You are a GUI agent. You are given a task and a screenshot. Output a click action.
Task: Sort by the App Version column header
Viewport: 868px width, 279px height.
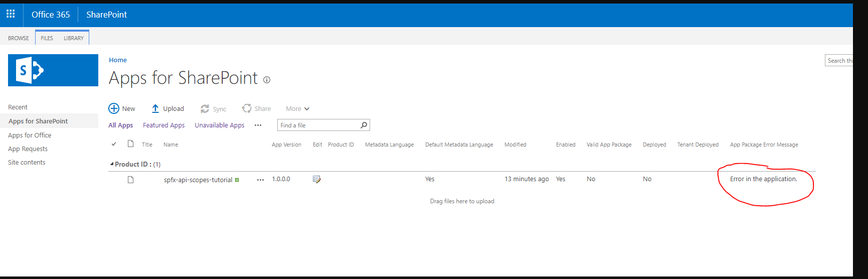coord(286,145)
